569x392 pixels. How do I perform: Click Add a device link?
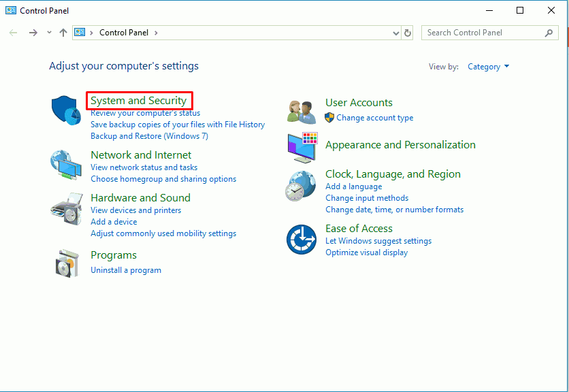(114, 222)
